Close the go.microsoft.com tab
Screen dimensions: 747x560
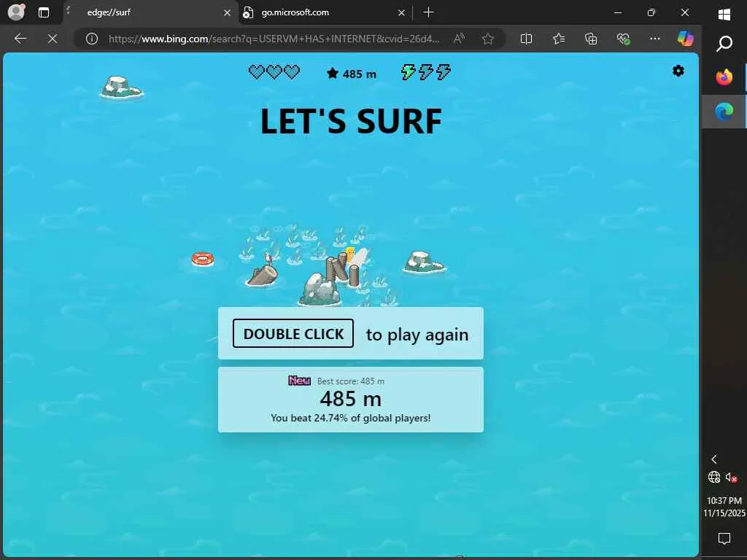point(402,13)
